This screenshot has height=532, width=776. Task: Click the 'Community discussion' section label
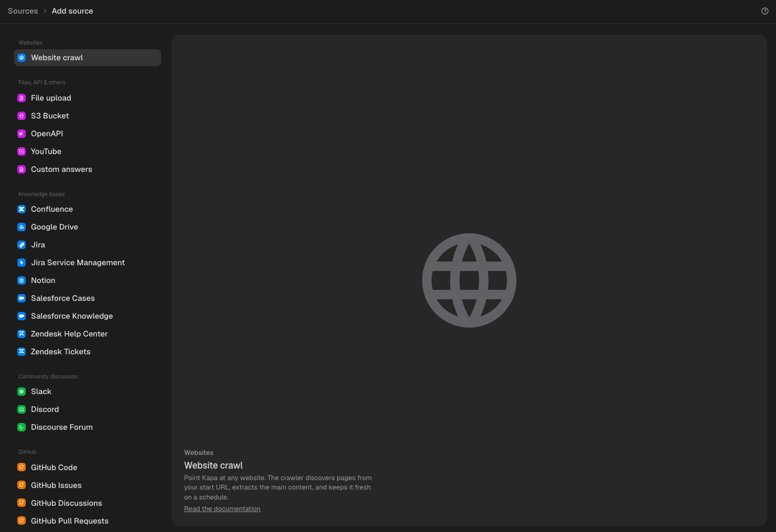(x=48, y=376)
